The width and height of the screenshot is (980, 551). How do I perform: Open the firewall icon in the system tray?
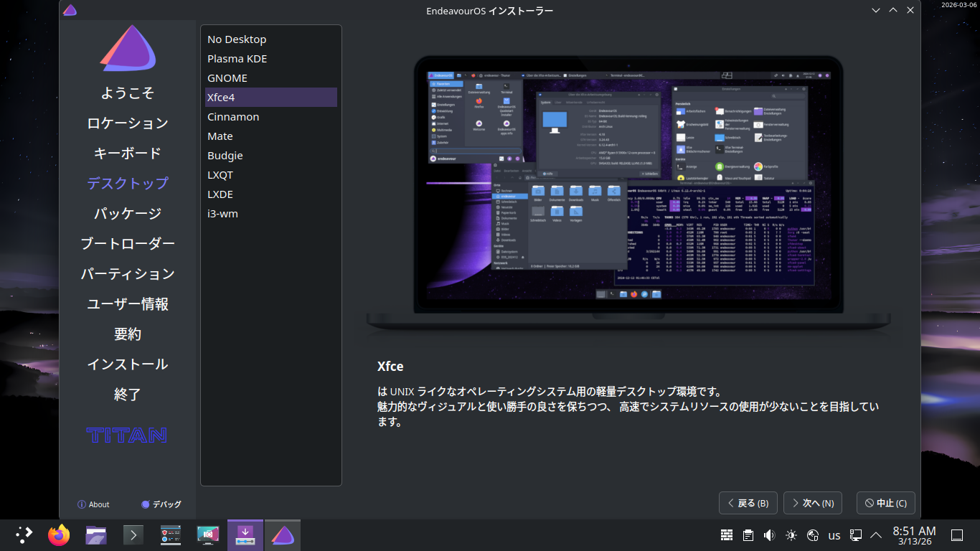point(727,535)
